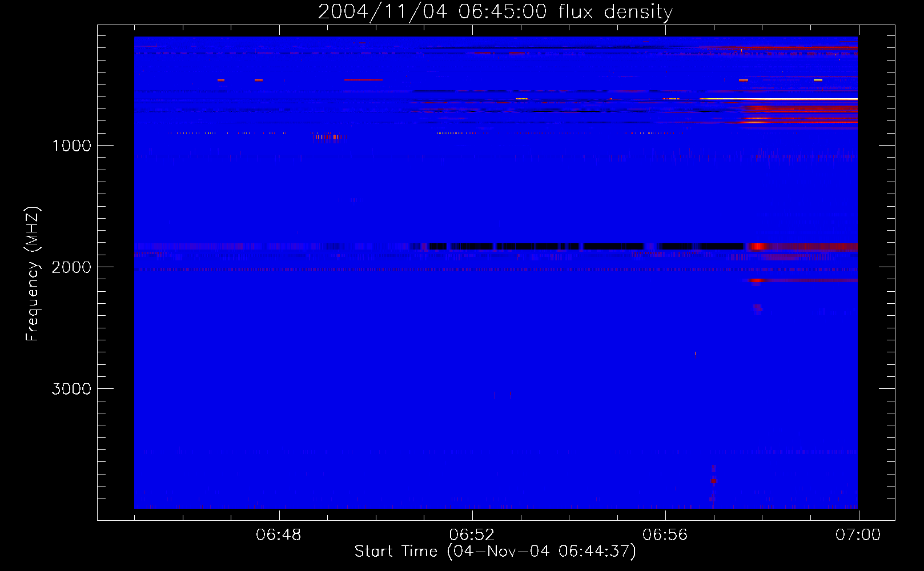Click the bright red burst near 1800 MHz
The height and width of the screenshot is (571, 924).
(x=758, y=247)
